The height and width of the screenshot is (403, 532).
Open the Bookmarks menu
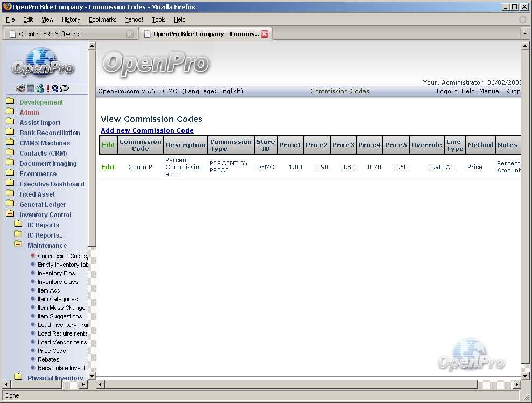pyautogui.click(x=102, y=19)
